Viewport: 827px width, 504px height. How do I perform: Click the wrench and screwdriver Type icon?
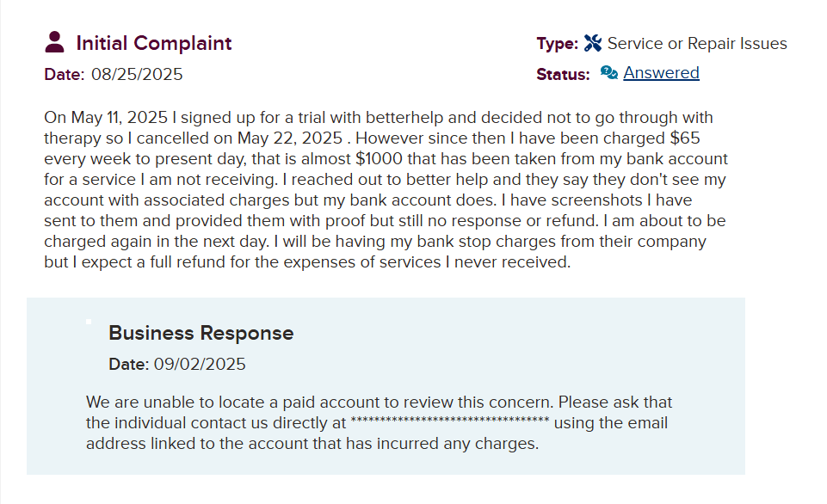pos(593,43)
